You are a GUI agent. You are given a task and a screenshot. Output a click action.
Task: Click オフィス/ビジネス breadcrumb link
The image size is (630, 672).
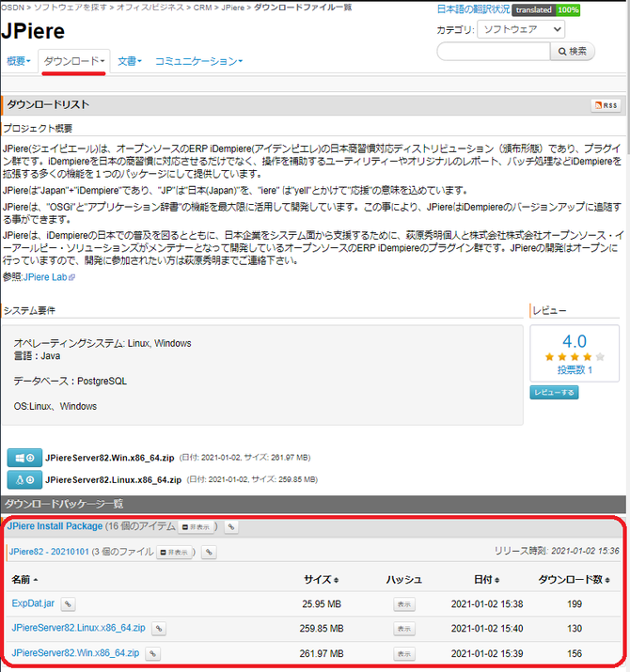point(150,8)
